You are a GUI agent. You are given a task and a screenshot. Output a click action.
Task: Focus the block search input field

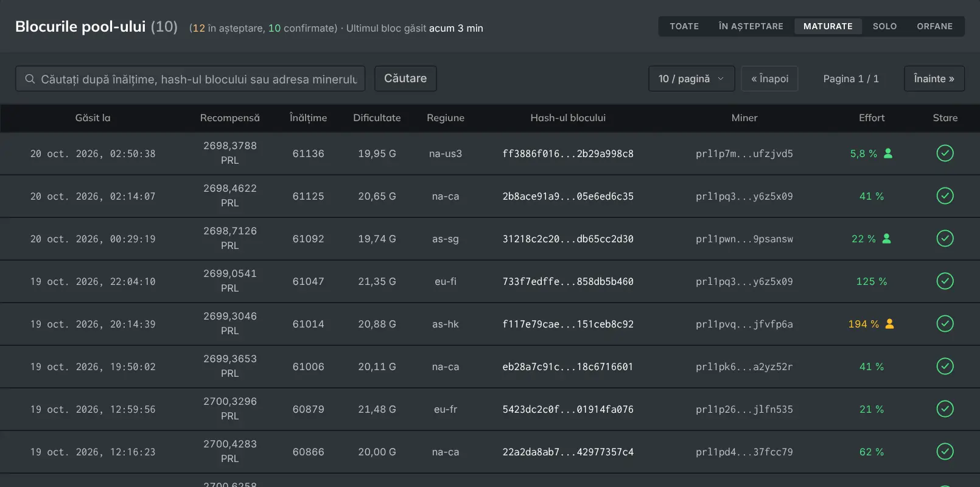pos(190,79)
